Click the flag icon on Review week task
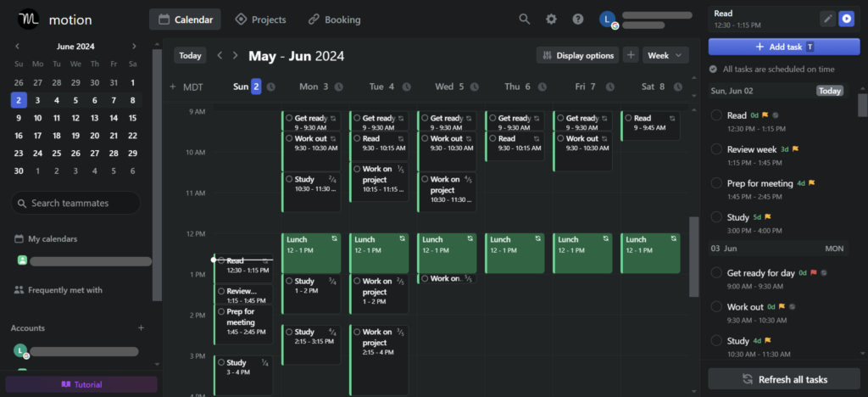 795,149
